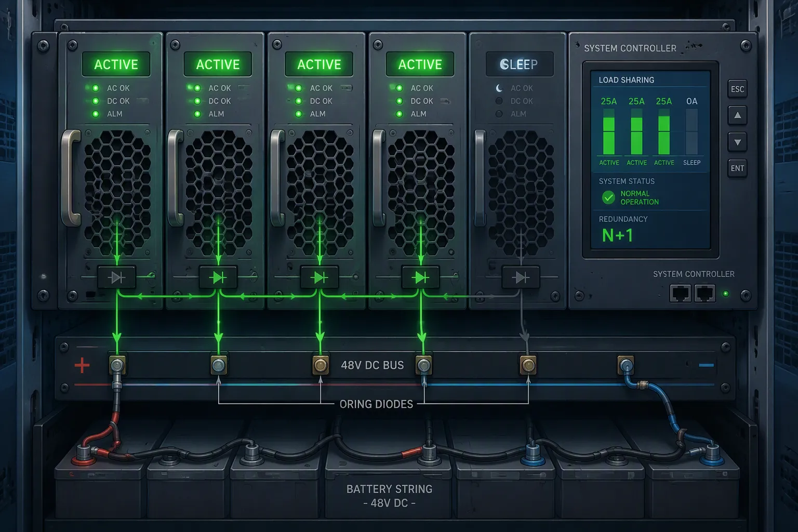Click the handle of the first rectifier module

71,178
